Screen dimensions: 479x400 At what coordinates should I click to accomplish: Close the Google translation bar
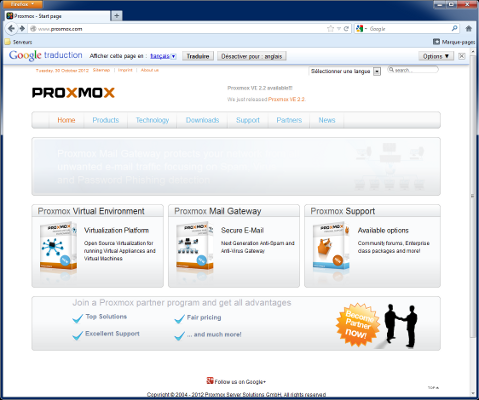(x=462, y=56)
